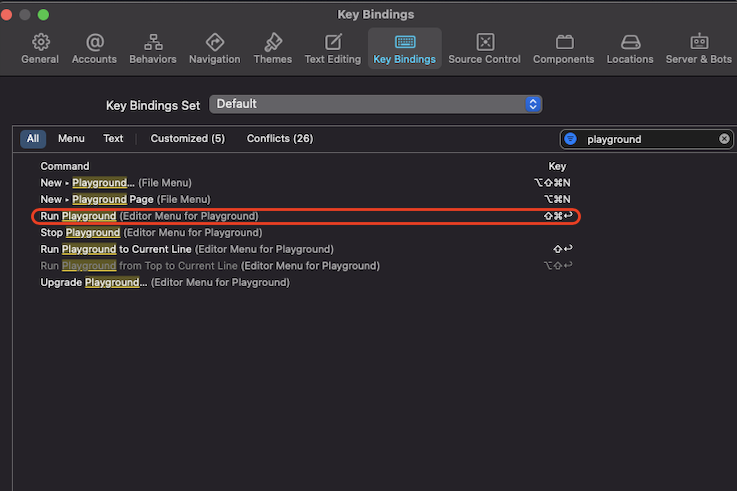Select the Key Bindings toolbar icon
The image size is (737, 491).
click(x=405, y=49)
